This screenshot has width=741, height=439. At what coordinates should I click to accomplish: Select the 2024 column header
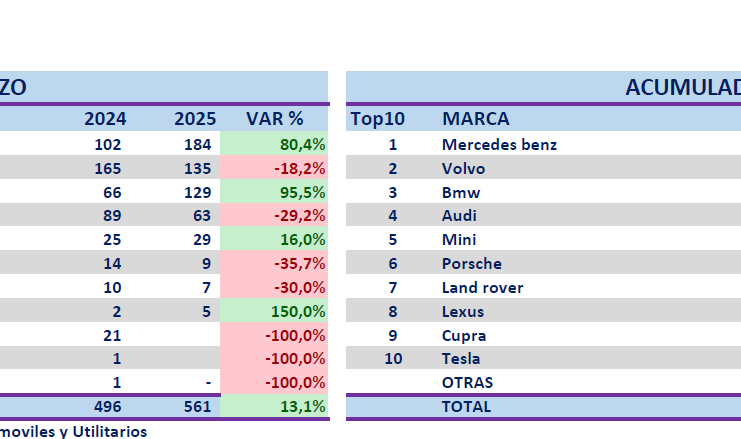(105, 118)
